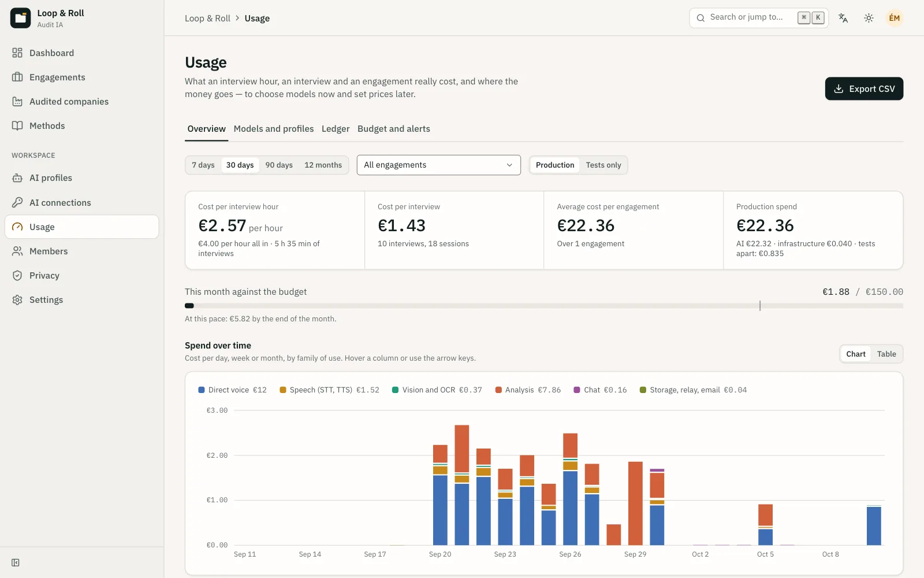924x578 pixels.
Task: Open the language translation icon
Action: pos(843,18)
